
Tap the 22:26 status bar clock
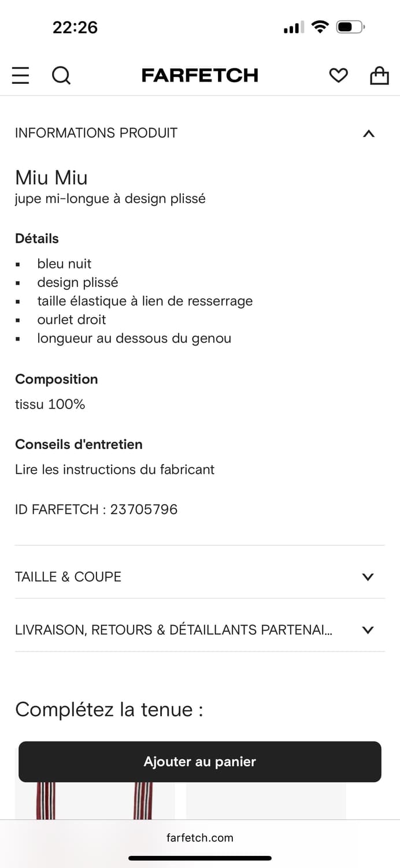click(x=75, y=27)
